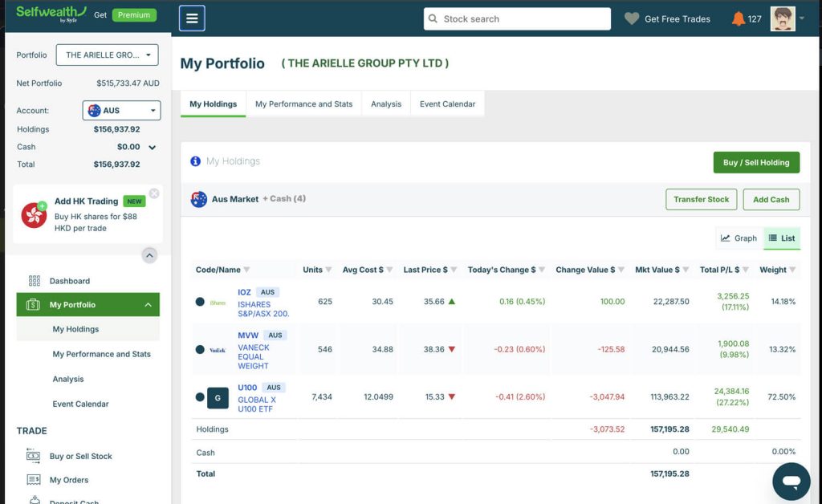
Task: Switch to List view
Action: [x=781, y=238]
